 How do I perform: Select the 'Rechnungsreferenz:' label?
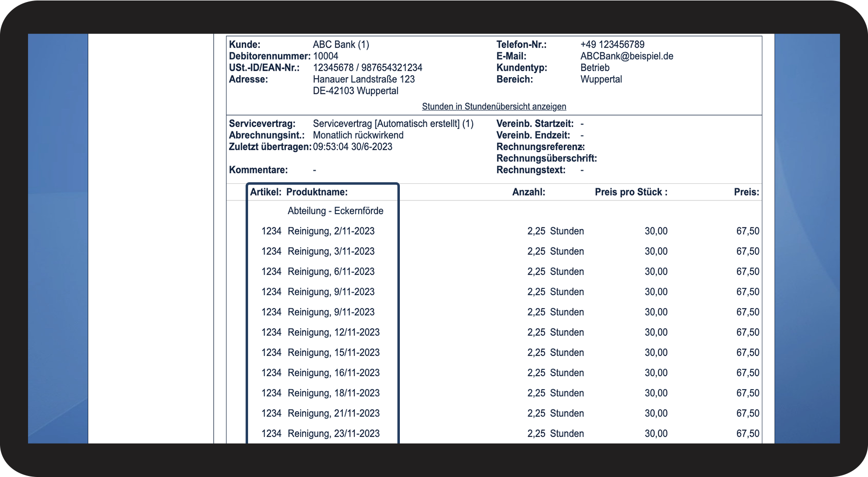pos(540,147)
